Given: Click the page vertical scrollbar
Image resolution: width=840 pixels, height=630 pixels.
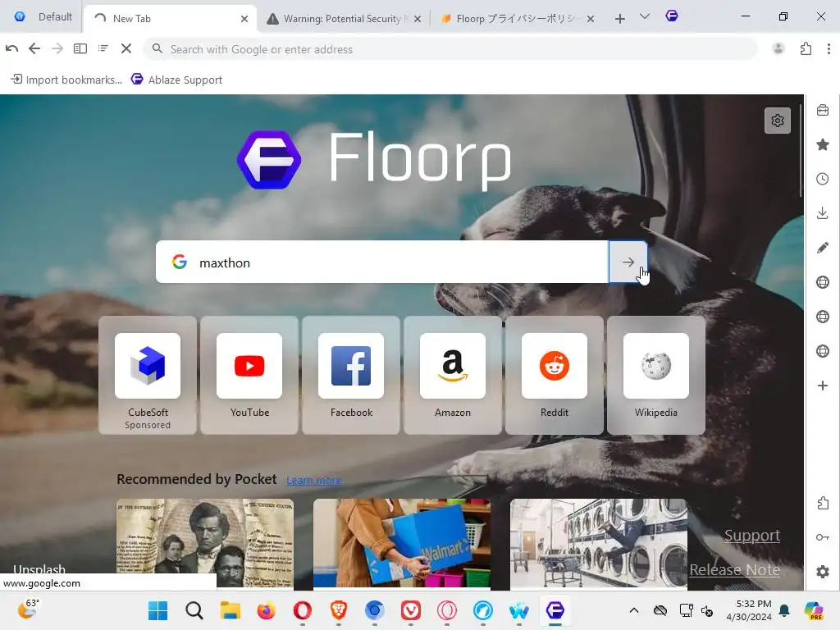Looking at the screenshot, I should click(801, 150).
